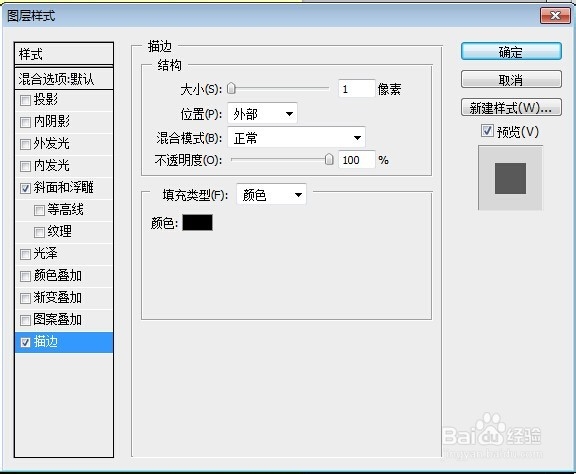
Task: Click the style preview thumbnail
Action: point(510,177)
